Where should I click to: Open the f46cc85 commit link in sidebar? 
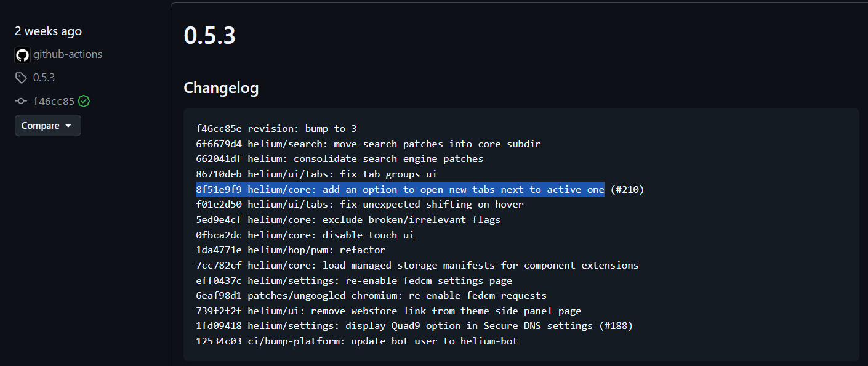54,101
